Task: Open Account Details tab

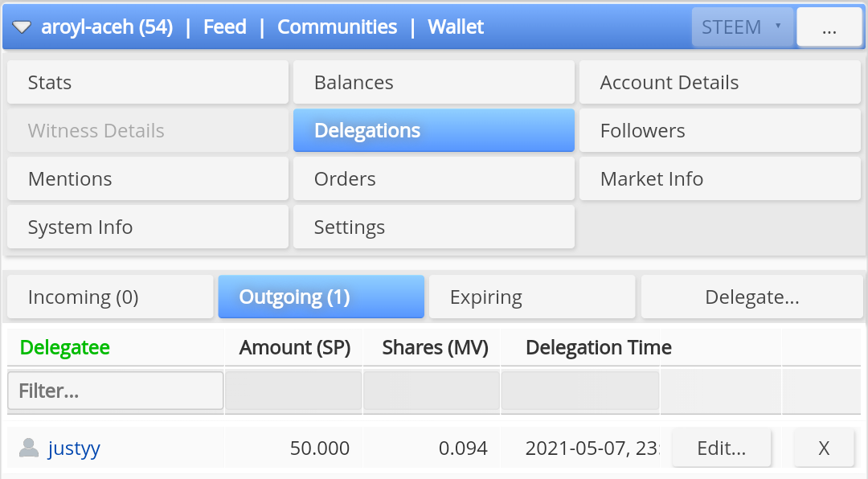Action: (x=719, y=83)
